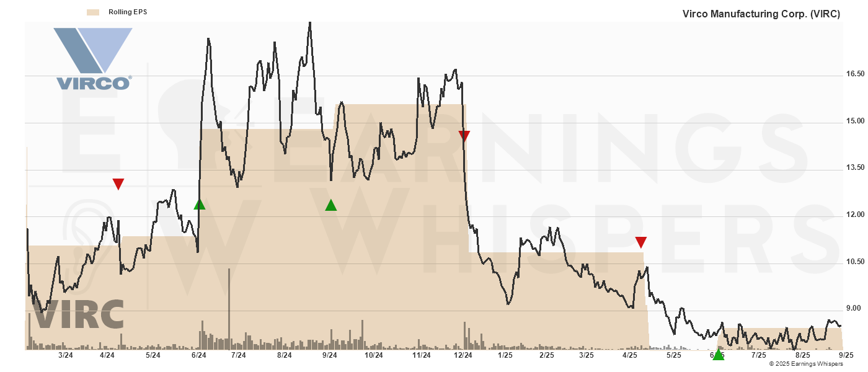
Task: Click the 10.50 price axis label
Action: pyautogui.click(x=856, y=262)
